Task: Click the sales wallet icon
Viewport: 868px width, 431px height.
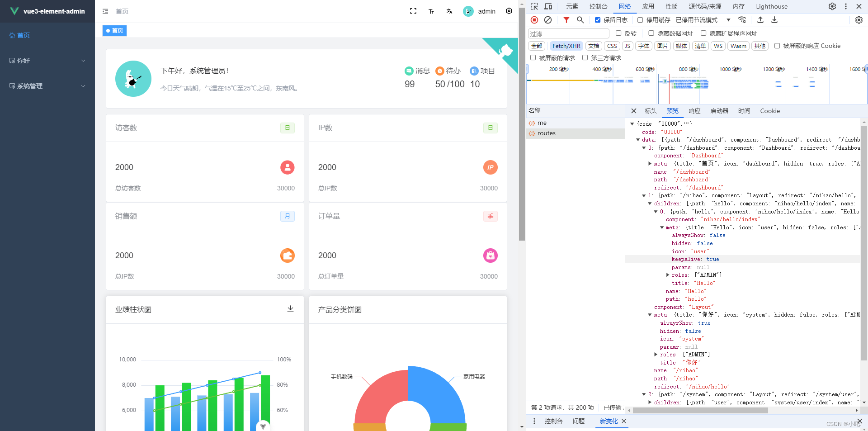Action: 288,256
